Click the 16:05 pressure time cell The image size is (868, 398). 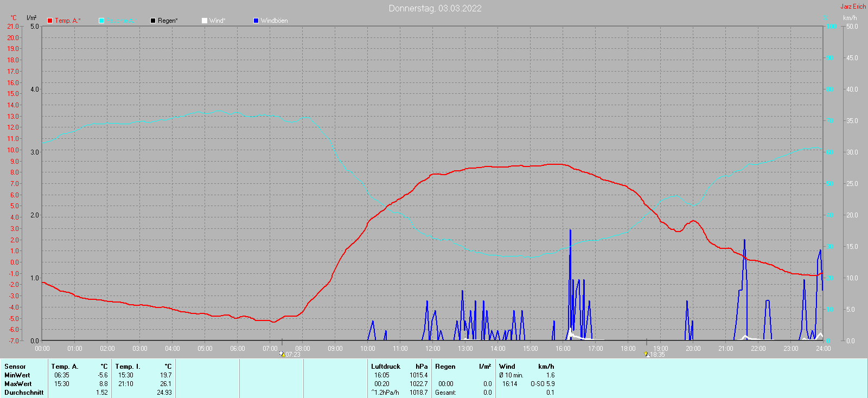pos(382,375)
